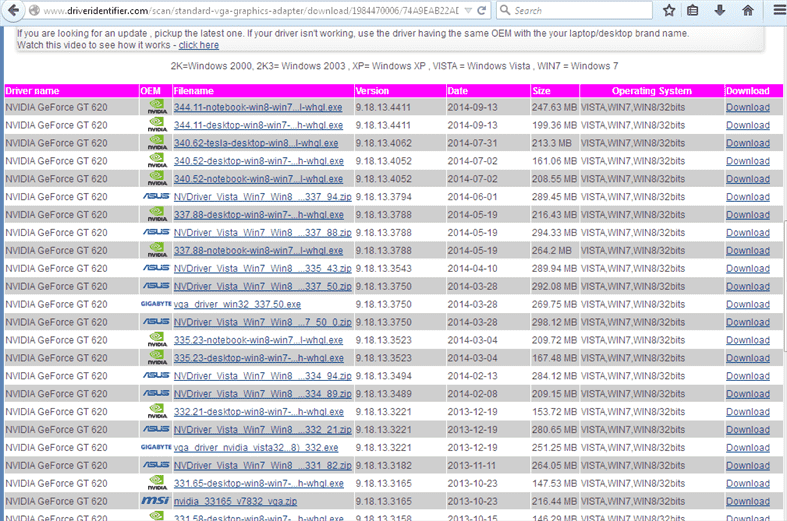
Task: Select version text 9.18.13.3182
Action: click(383, 466)
